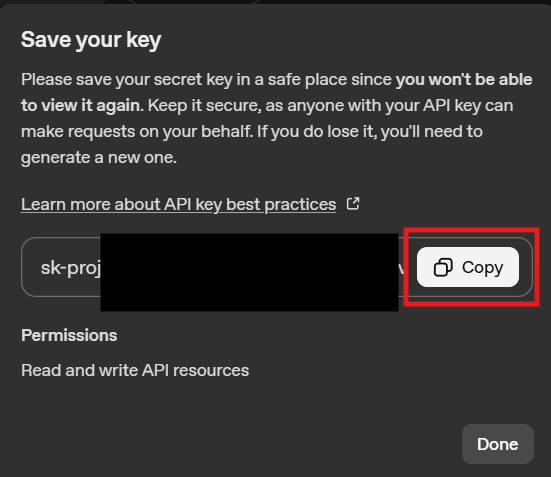Click the Copy button for the secret key
Screen dimensions: 551x477
468,267
